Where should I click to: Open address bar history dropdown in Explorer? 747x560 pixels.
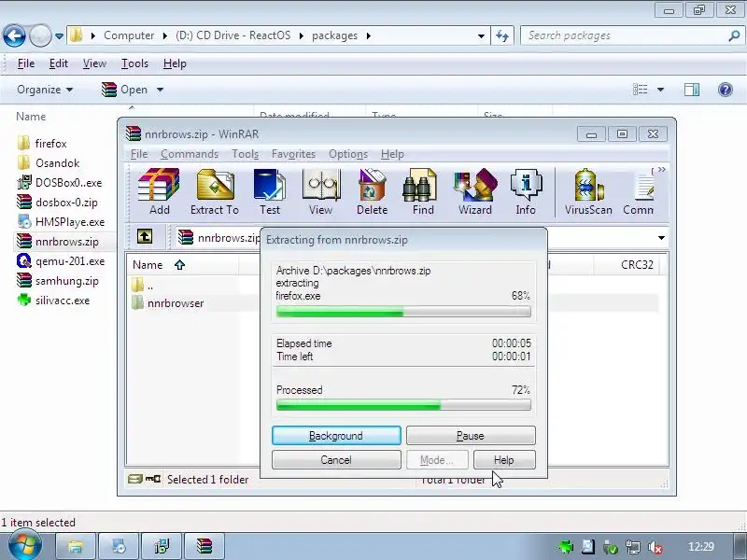[481, 36]
